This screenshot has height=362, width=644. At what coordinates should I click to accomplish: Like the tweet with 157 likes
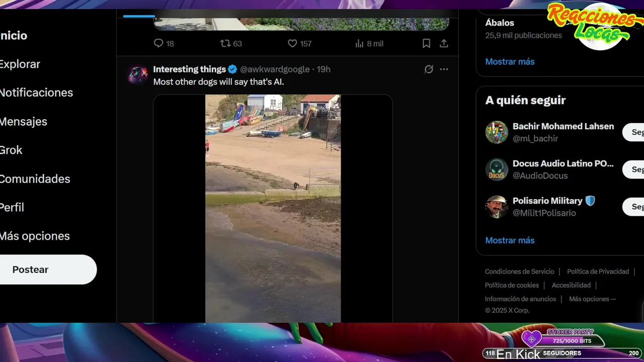pos(299,44)
